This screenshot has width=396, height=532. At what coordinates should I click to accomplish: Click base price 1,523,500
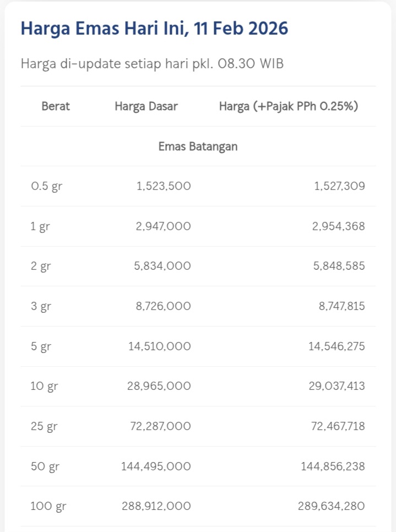164,186
